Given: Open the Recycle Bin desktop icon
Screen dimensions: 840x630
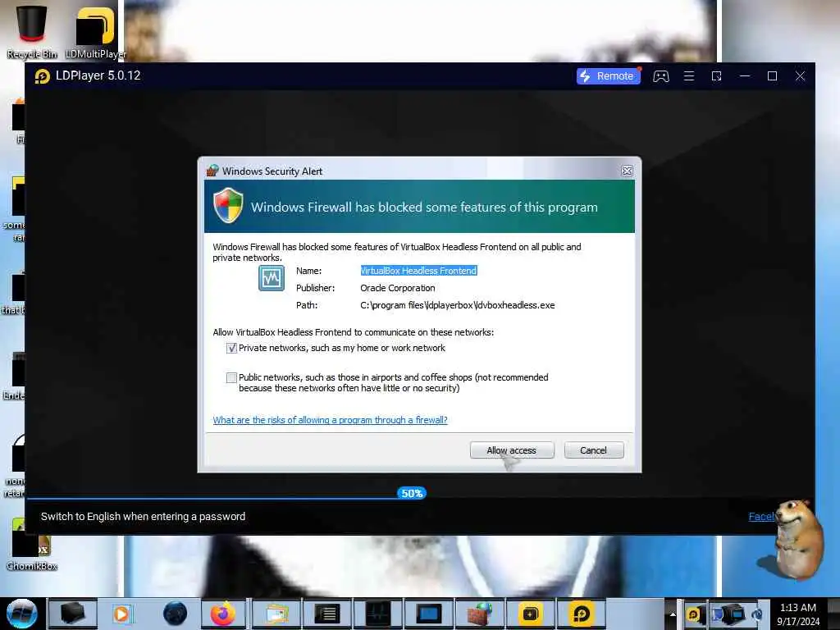Looking at the screenshot, I should pyautogui.click(x=32, y=31).
